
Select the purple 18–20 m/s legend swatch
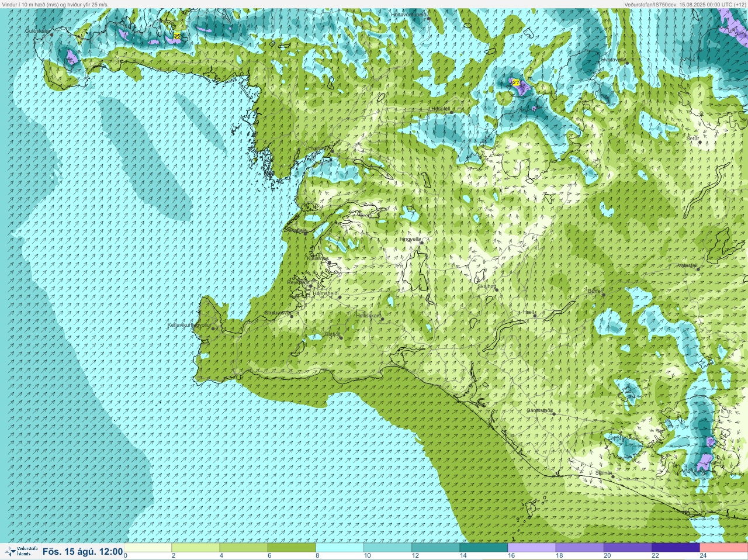580,548
